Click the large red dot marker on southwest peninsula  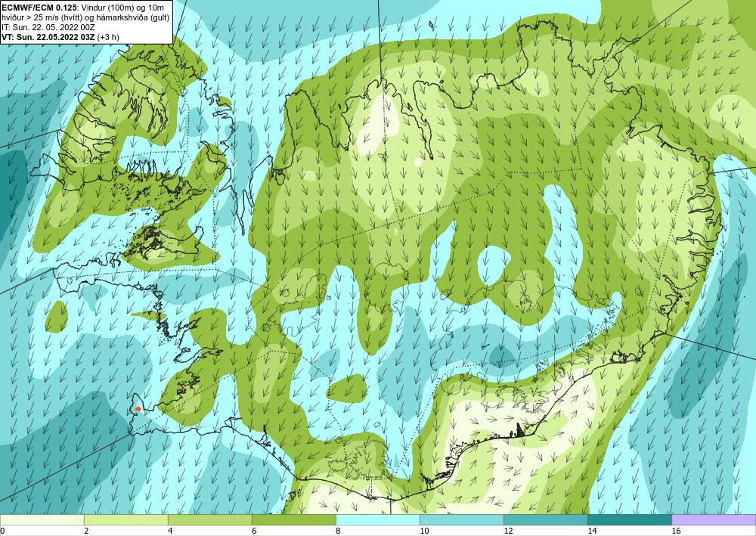click(138, 409)
